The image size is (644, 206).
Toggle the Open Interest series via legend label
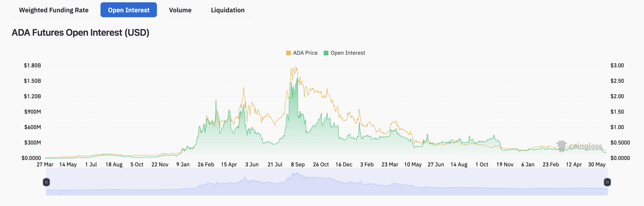point(348,53)
